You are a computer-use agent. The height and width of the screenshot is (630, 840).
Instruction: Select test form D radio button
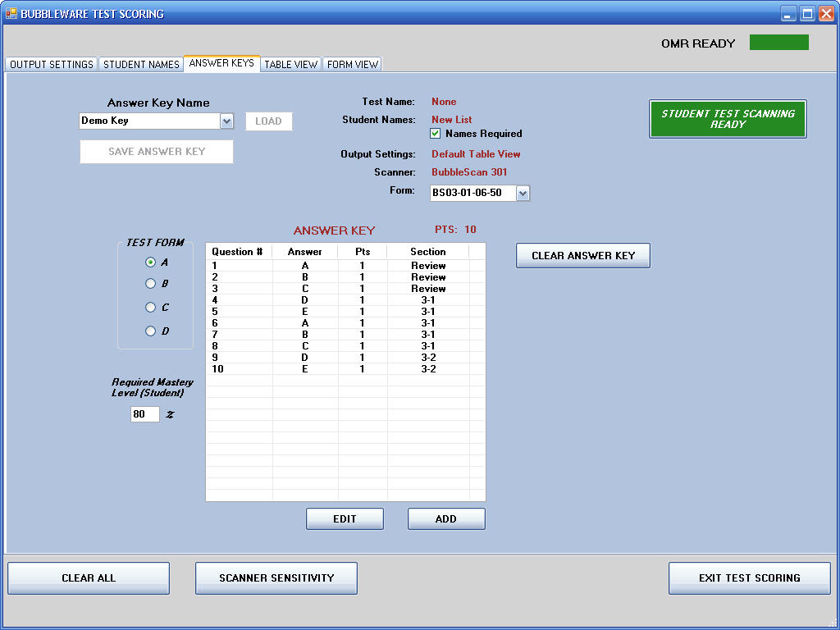[151, 331]
